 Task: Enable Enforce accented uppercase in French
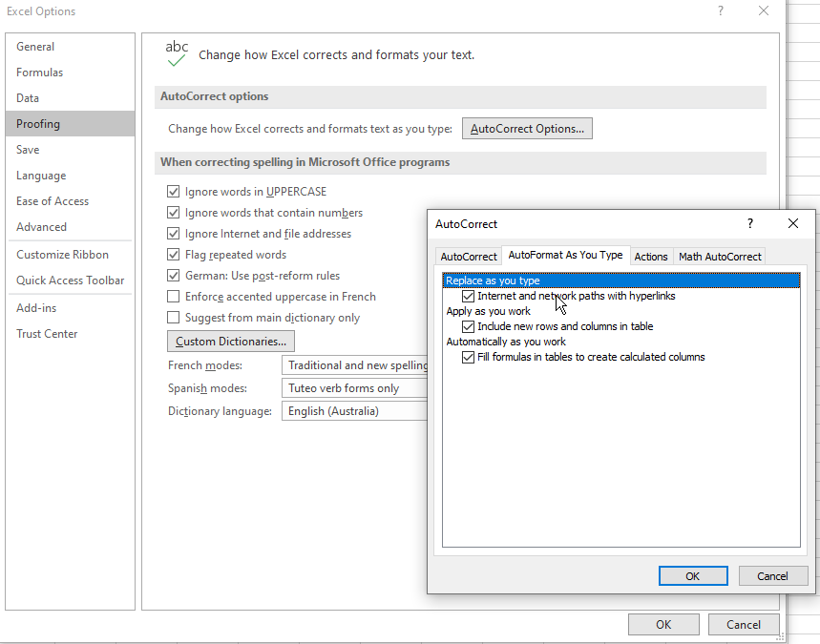tap(173, 297)
